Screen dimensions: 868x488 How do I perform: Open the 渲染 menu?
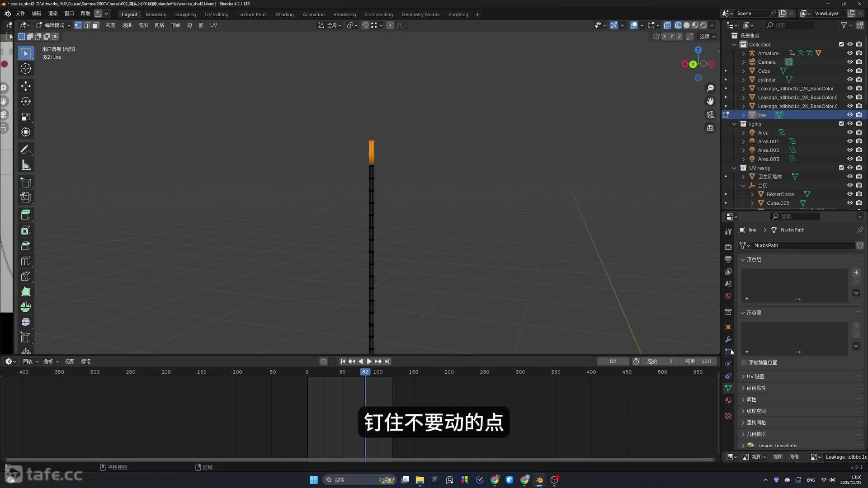(53, 14)
